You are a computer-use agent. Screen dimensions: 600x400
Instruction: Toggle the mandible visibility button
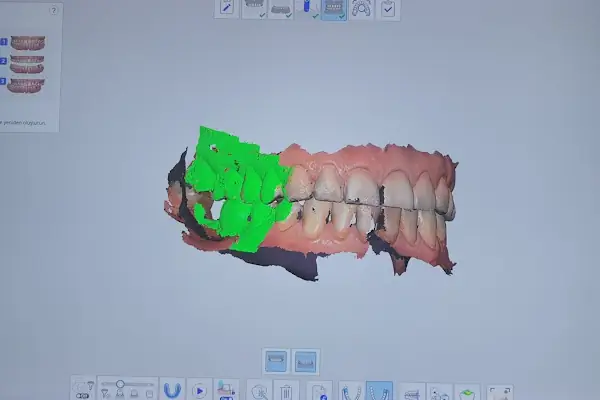(x=305, y=361)
